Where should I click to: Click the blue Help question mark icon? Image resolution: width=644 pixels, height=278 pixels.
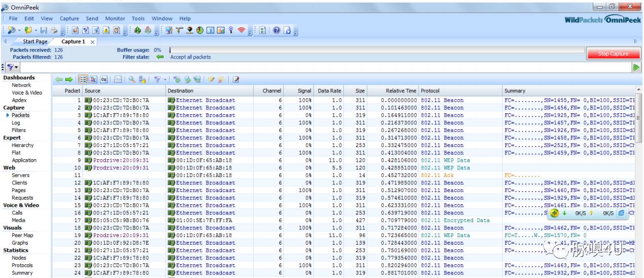pyautogui.click(x=276, y=30)
